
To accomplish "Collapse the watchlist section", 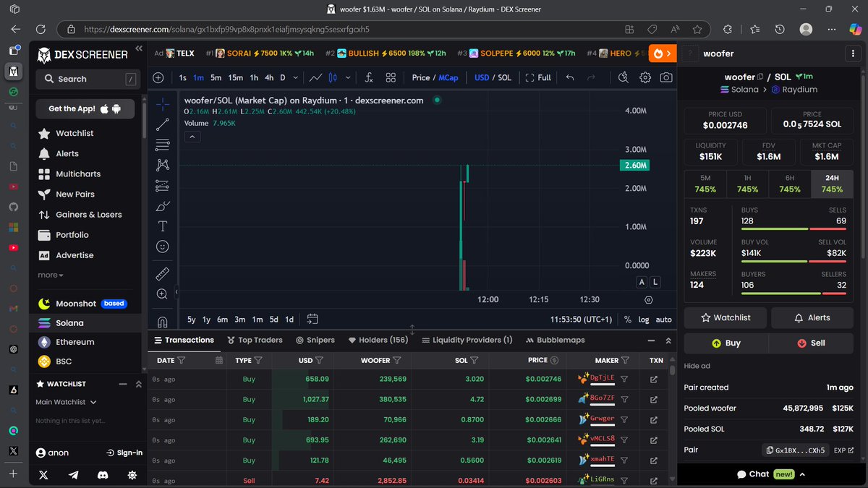I will tap(122, 384).
